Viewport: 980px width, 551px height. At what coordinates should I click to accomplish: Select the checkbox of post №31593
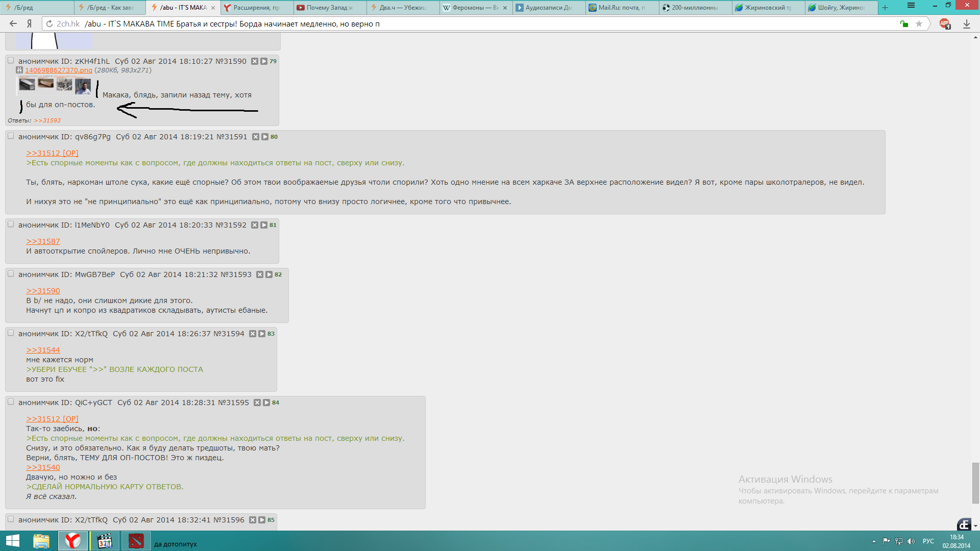(11, 274)
